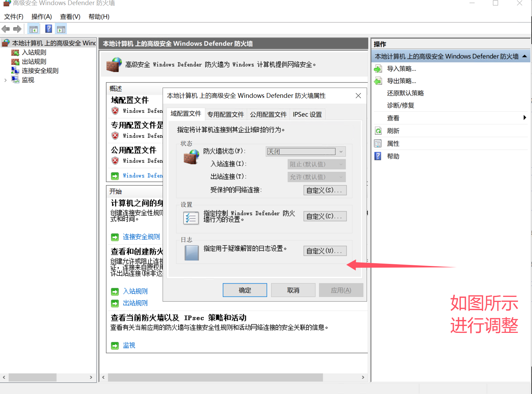Click the 出站规则 tree icon
The height and width of the screenshot is (394, 532).
[x=15, y=61]
